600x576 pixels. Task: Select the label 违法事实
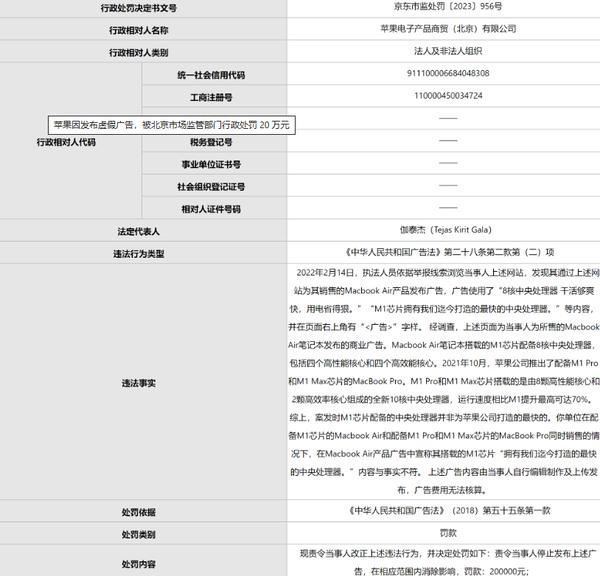click(x=139, y=383)
